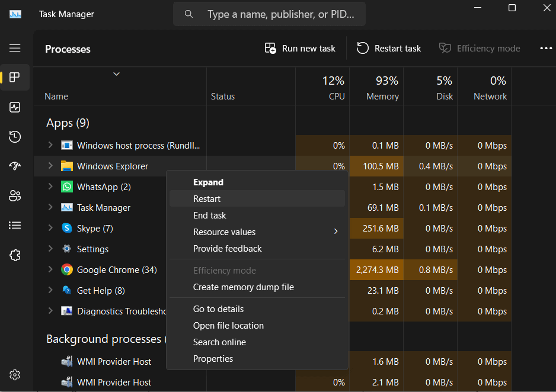This screenshot has height=392, width=556.
Task: Expand the Windows Explorer process row
Action: click(50, 166)
